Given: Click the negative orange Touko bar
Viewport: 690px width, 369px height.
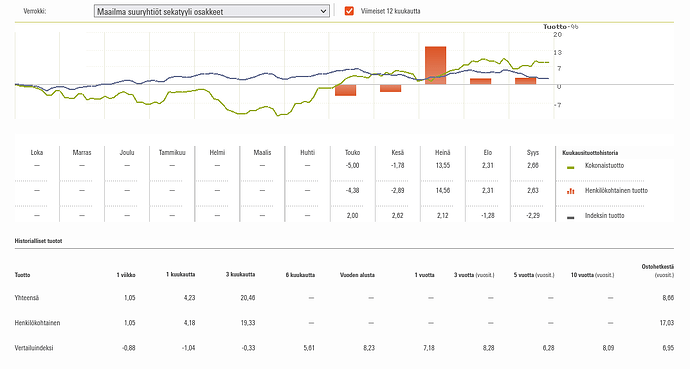Looking at the screenshot, I should 345,90.
